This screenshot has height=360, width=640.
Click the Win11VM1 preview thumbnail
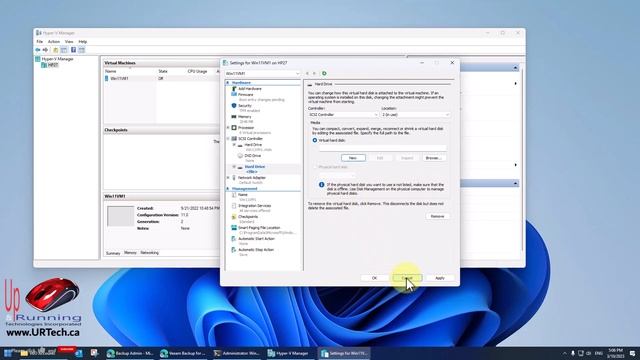(x=120, y=216)
